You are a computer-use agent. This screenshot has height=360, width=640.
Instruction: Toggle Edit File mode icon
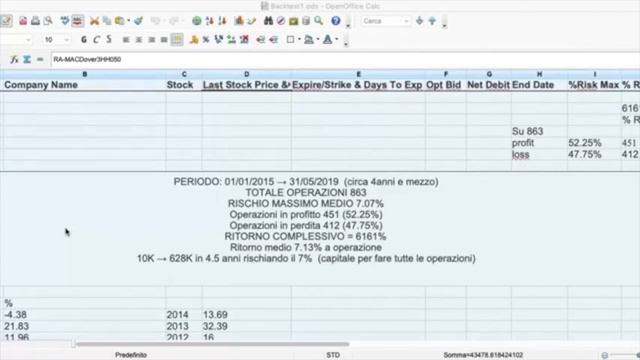[6, 21]
